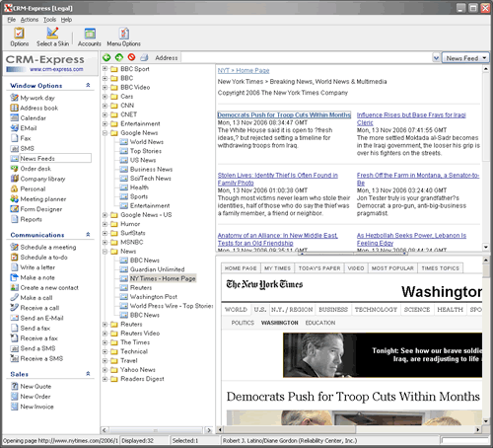Open 'Democrats Push for Troop Cuts' headline link
493x448 pixels.
click(284, 115)
